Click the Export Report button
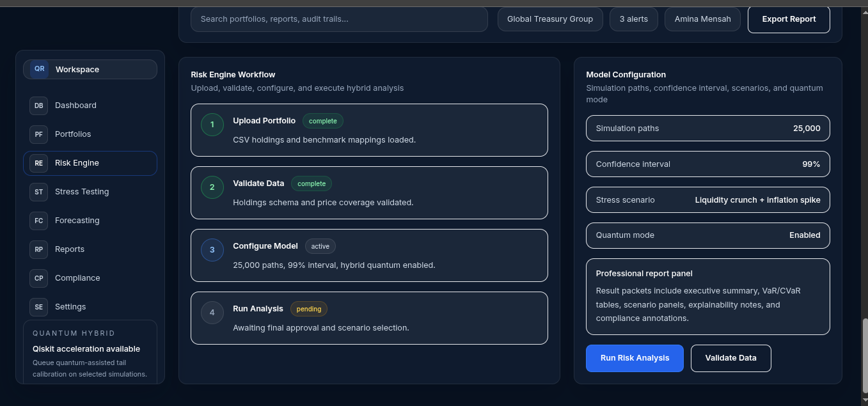This screenshot has height=406, width=868. click(x=789, y=19)
